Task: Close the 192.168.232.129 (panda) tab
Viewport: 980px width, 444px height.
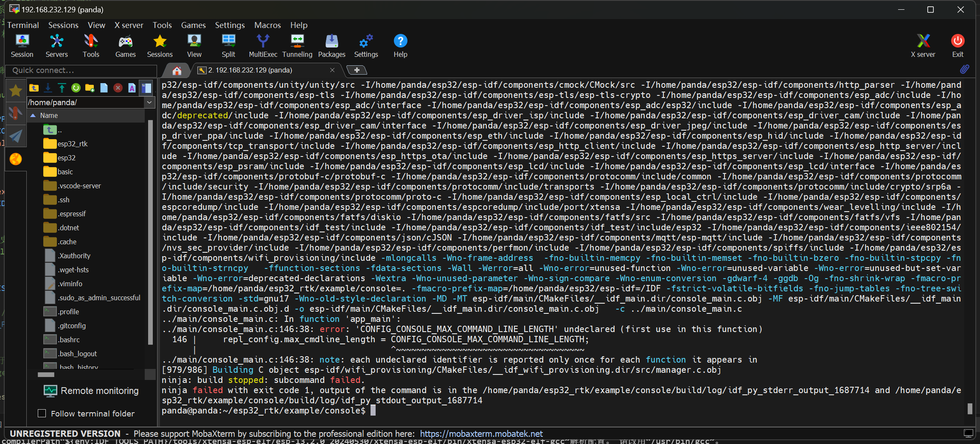Action: [x=332, y=70]
